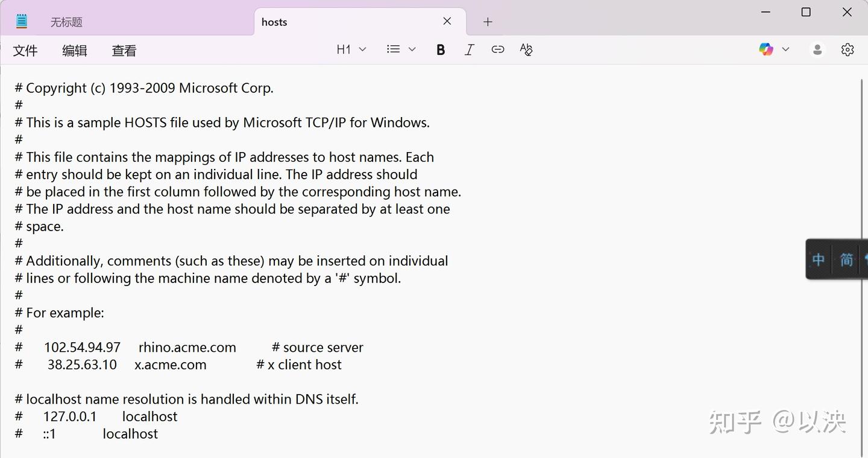Open Notepad settings via the gear icon
Viewport: 868px width, 458px height.
[x=848, y=49]
